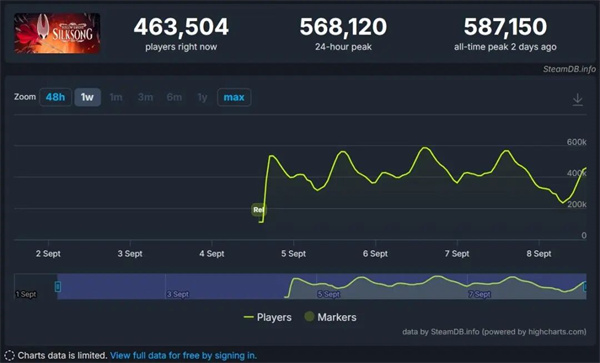Select the 1w zoom range

(87, 97)
